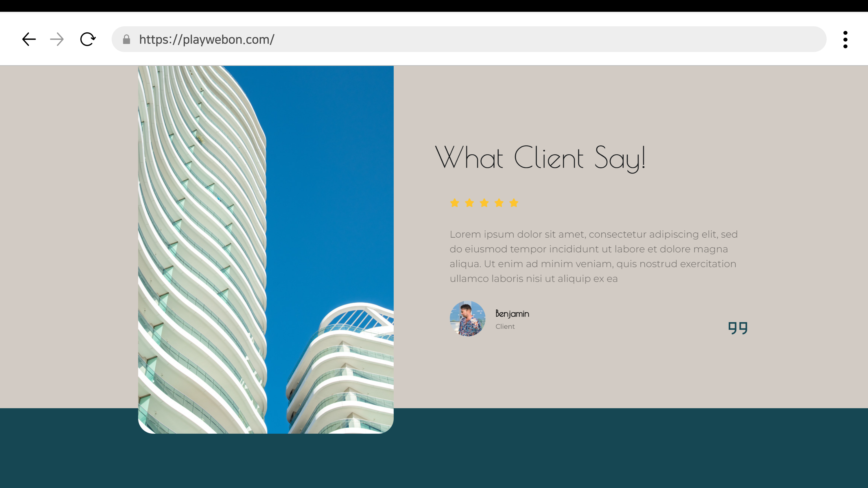868x488 pixels.
Task: Click the fourth yellow rating star
Action: [x=499, y=203]
